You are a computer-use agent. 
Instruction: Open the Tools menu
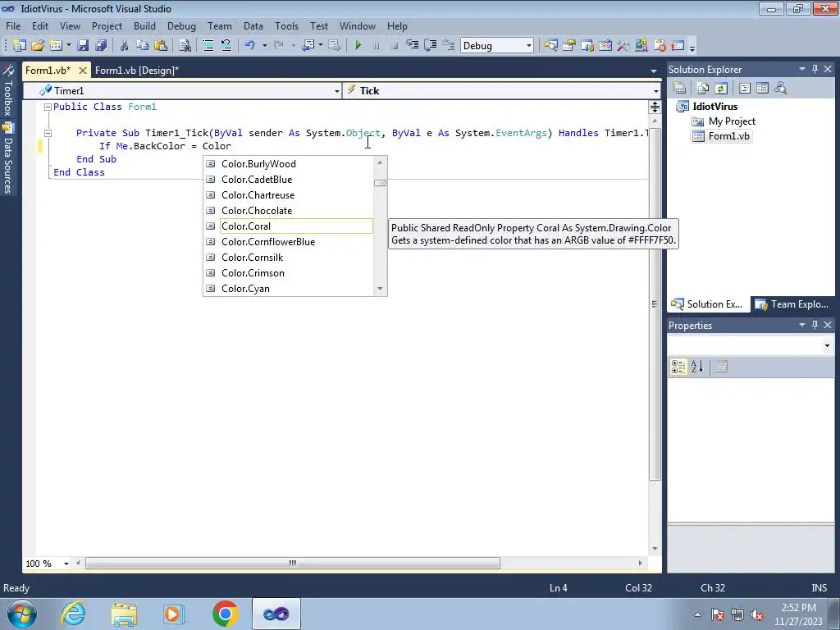pos(286,26)
